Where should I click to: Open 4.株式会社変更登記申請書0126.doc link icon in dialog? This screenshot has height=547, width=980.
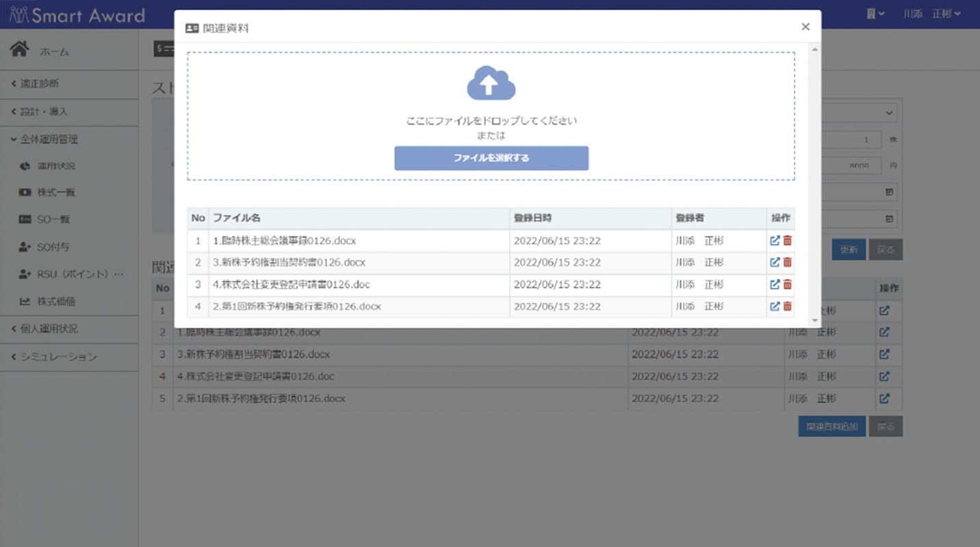tap(775, 284)
